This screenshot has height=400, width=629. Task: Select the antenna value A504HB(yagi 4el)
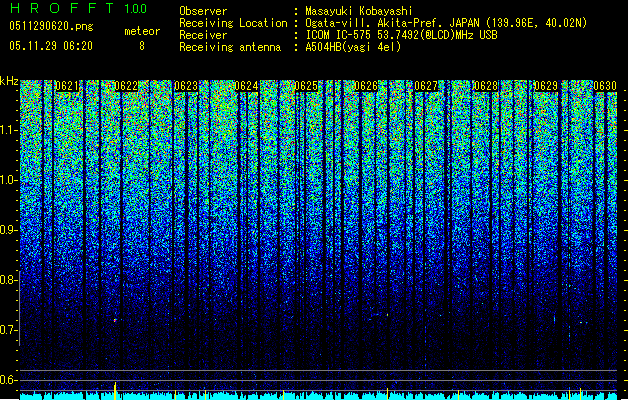[x=353, y=47]
